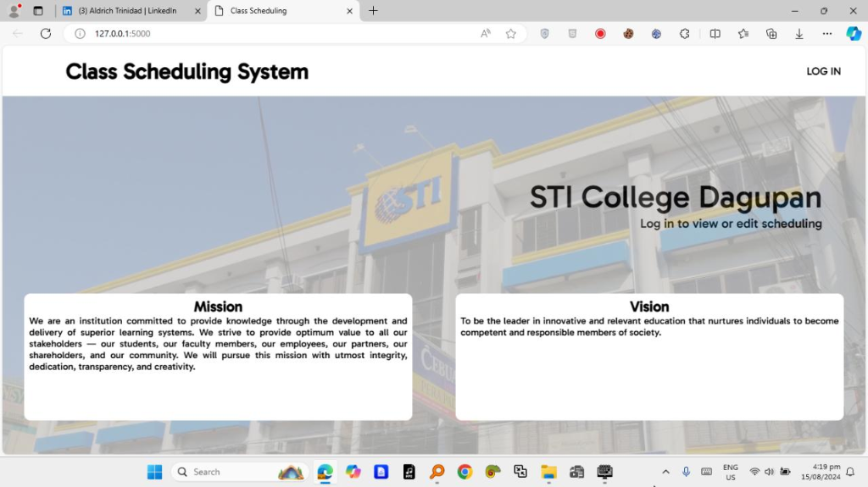This screenshot has height=487, width=868.
Task: Open the music note app in taskbar
Action: click(x=409, y=472)
